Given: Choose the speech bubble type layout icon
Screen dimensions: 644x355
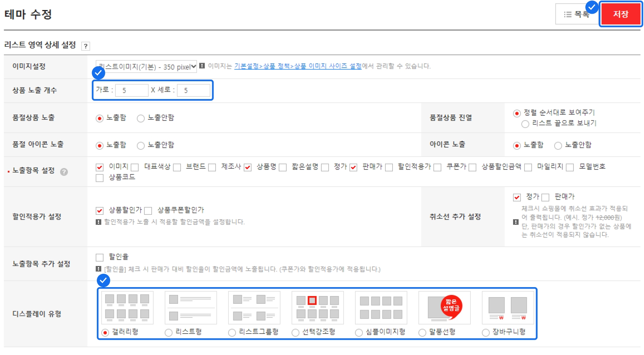Looking at the screenshot, I should [444, 308].
